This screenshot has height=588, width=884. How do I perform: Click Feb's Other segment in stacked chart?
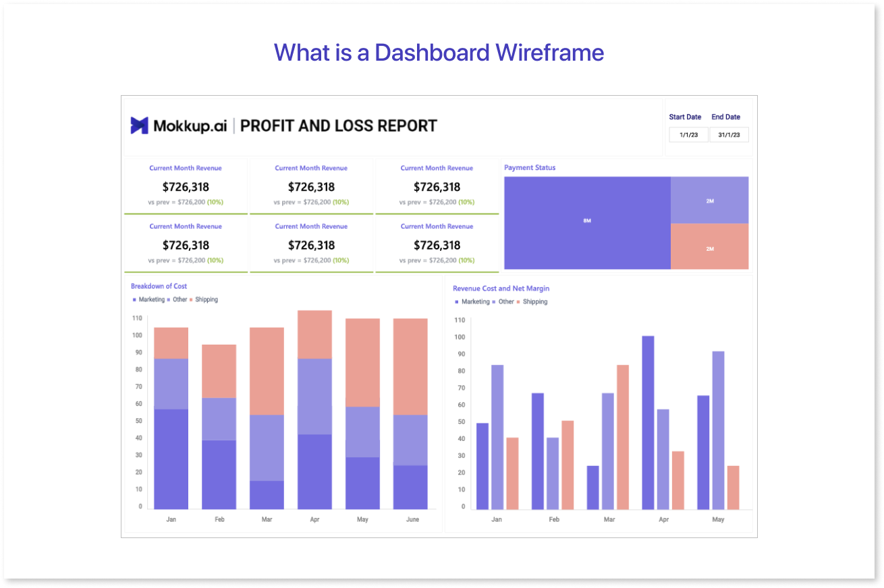219,419
